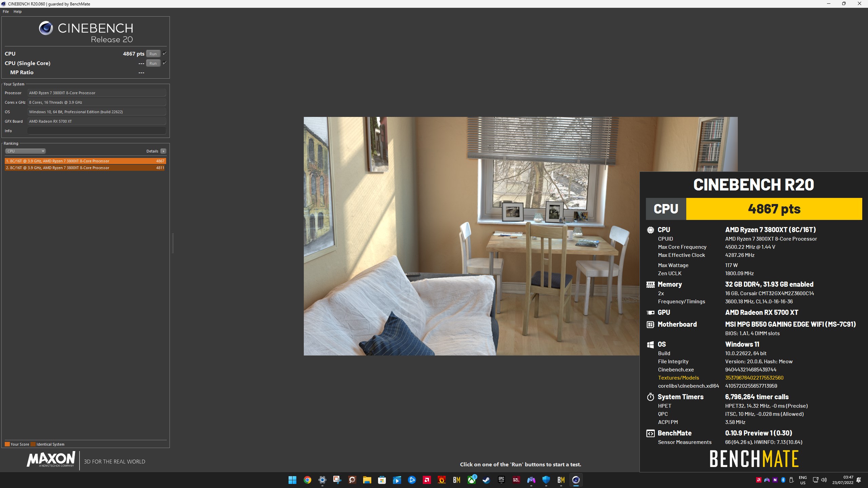This screenshot has width=868, height=488.
Task: Open the DZL launcher taskbar icon
Action: pos(516,480)
